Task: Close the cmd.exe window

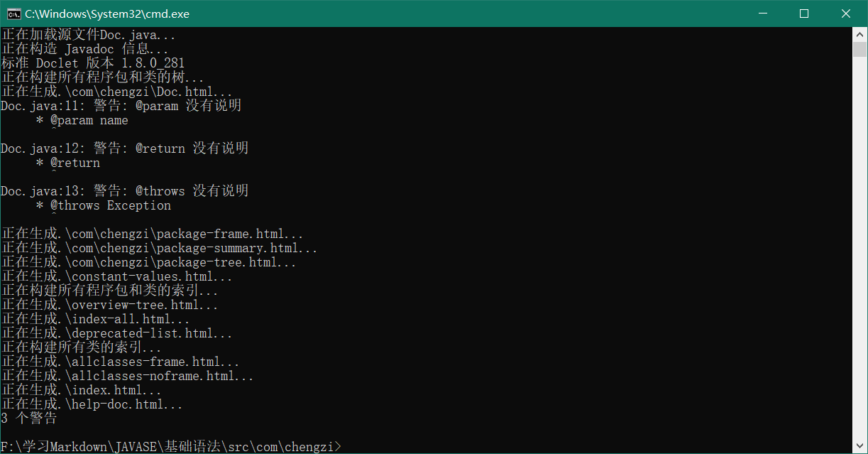Action: pyautogui.click(x=846, y=13)
